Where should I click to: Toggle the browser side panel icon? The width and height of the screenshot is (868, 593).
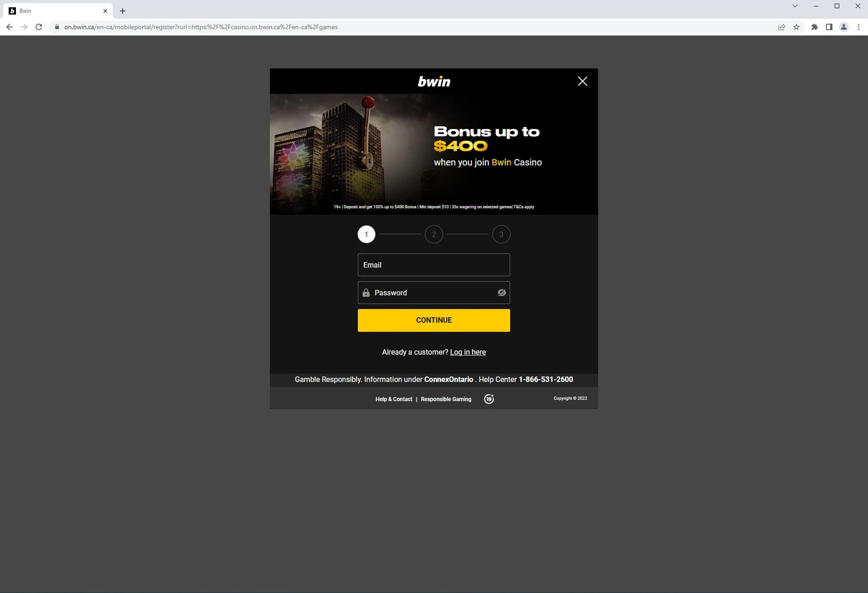pyautogui.click(x=829, y=27)
